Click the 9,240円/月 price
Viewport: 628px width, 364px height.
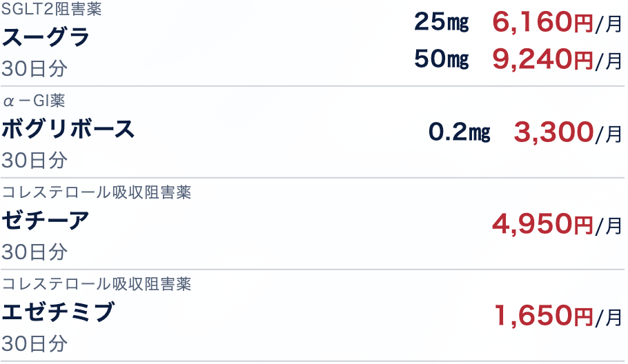(558, 61)
